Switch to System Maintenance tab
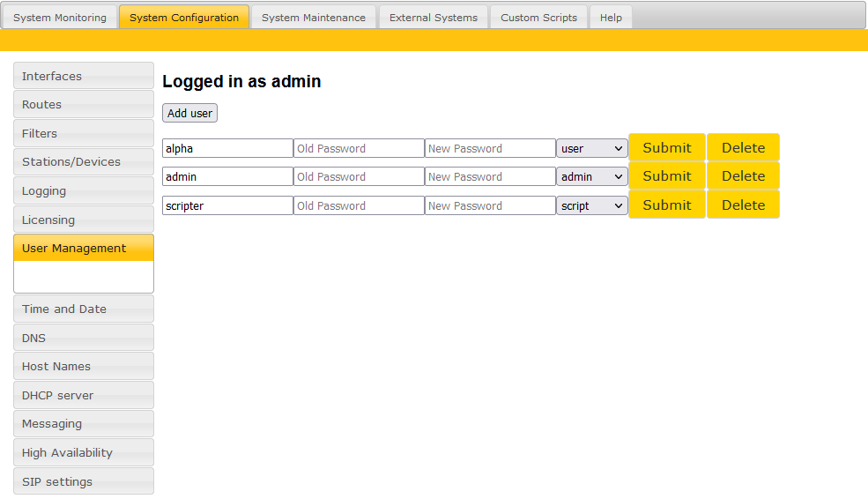This screenshot has width=868, height=499. point(313,18)
